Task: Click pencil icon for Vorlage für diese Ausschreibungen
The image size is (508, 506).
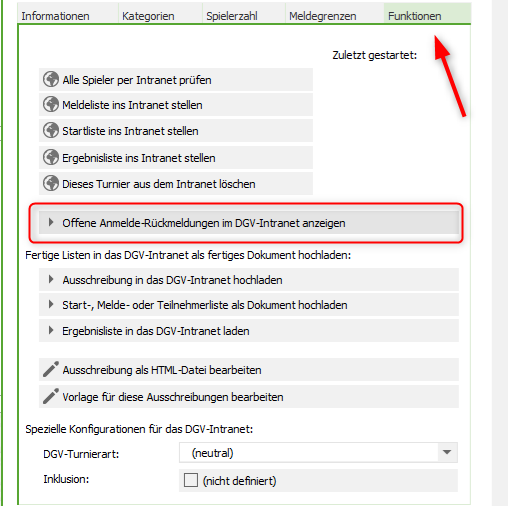Action: tap(51, 396)
